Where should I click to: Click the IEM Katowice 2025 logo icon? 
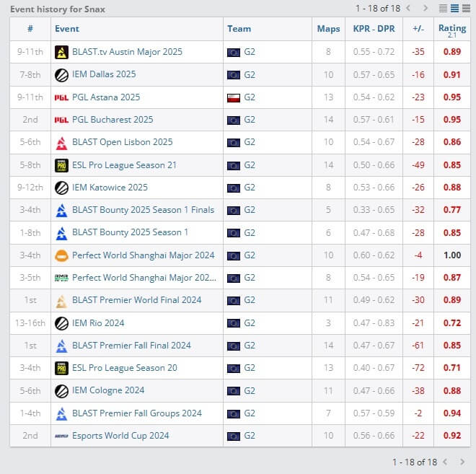pyautogui.click(x=61, y=188)
